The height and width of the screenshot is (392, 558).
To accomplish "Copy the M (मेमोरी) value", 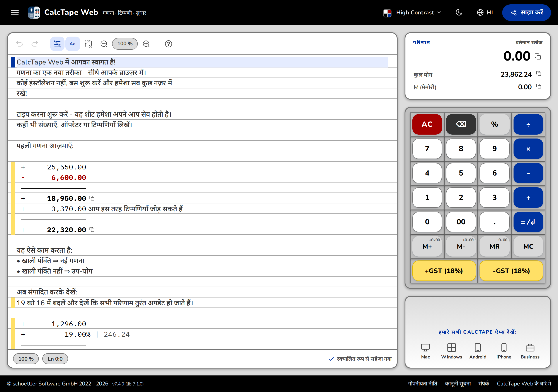I will (539, 86).
